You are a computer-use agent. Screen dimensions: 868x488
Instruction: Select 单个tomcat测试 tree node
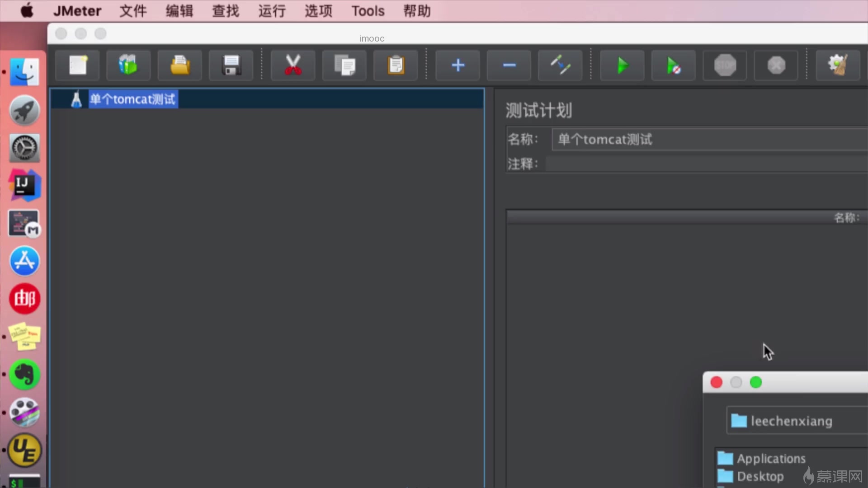132,99
